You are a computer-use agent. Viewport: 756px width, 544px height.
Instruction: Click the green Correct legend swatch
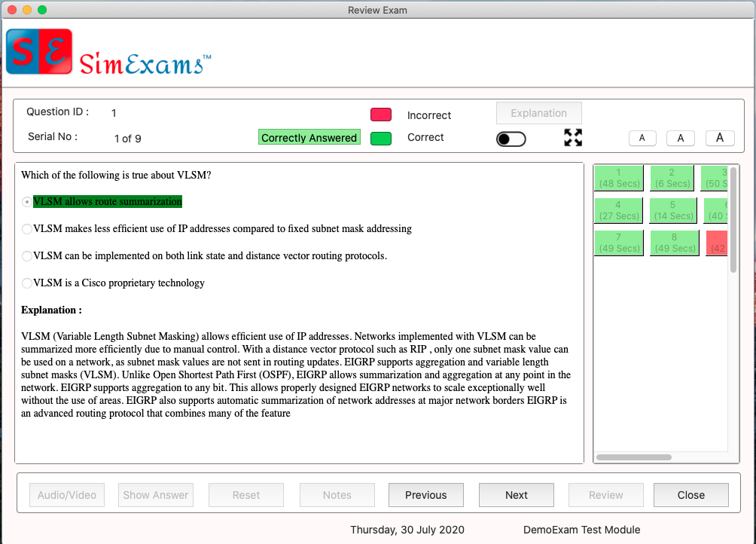[x=380, y=139]
